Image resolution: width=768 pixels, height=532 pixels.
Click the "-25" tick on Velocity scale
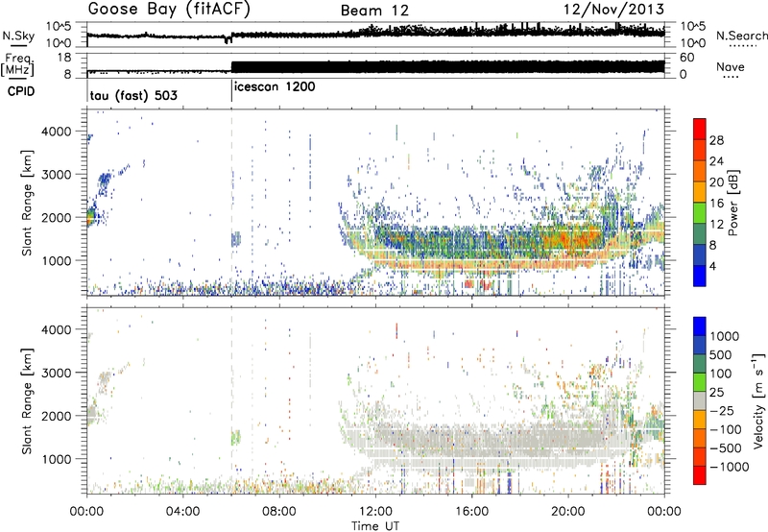pyautogui.click(x=722, y=410)
